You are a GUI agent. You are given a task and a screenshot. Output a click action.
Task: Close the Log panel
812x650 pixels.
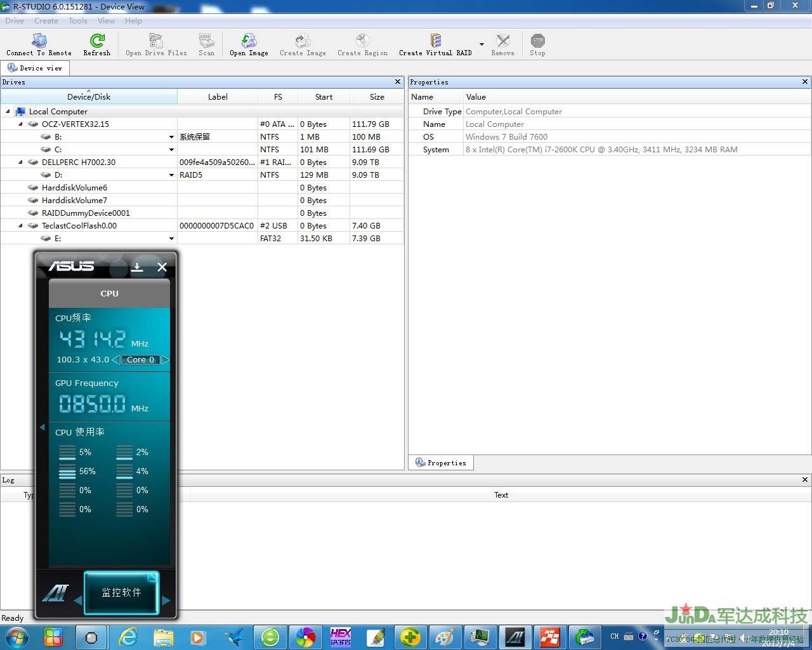(805, 480)
